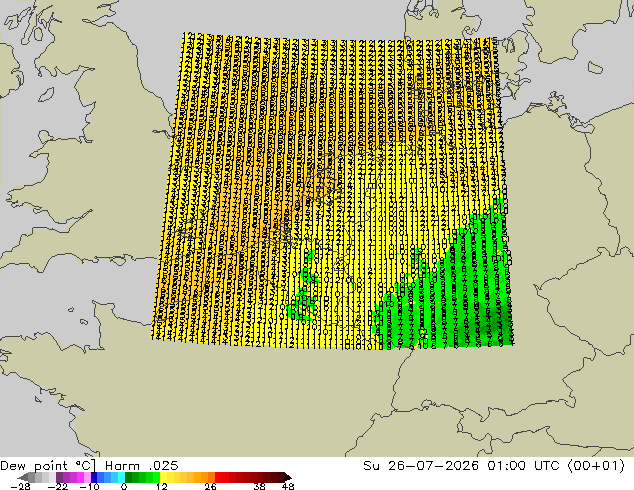634x490 pixels.
Task: Click the dark right arrow of legend
Action: pos(288,477)
